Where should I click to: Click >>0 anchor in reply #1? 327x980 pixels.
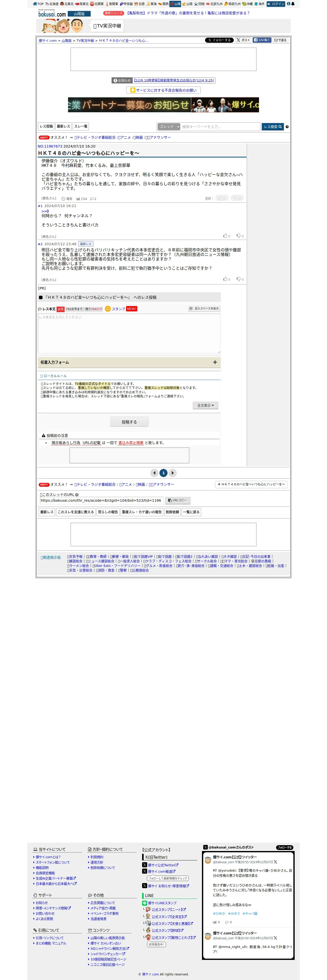click(45, 211)
